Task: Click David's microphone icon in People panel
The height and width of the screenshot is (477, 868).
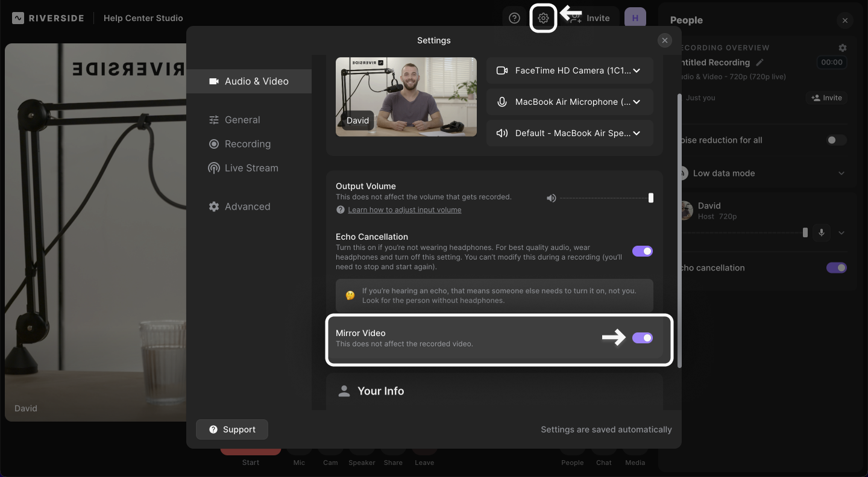Action: point(821,232)
